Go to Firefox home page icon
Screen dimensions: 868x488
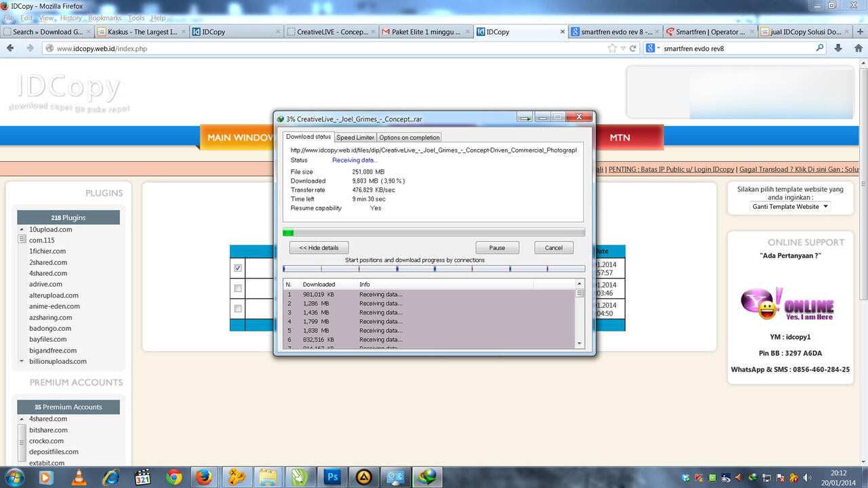(857, 48)
